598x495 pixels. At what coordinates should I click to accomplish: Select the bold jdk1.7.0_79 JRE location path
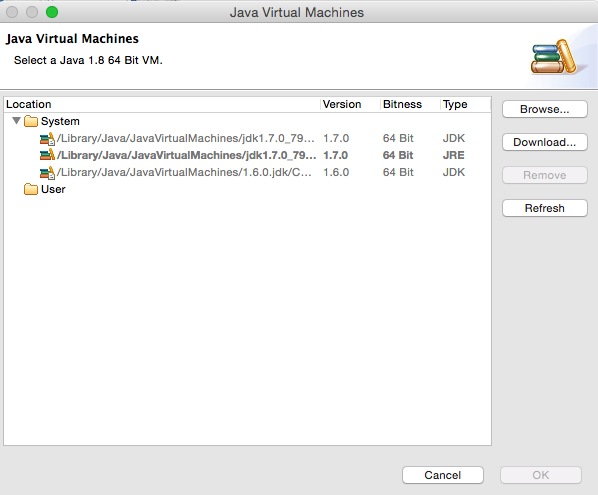coord(186,155)
